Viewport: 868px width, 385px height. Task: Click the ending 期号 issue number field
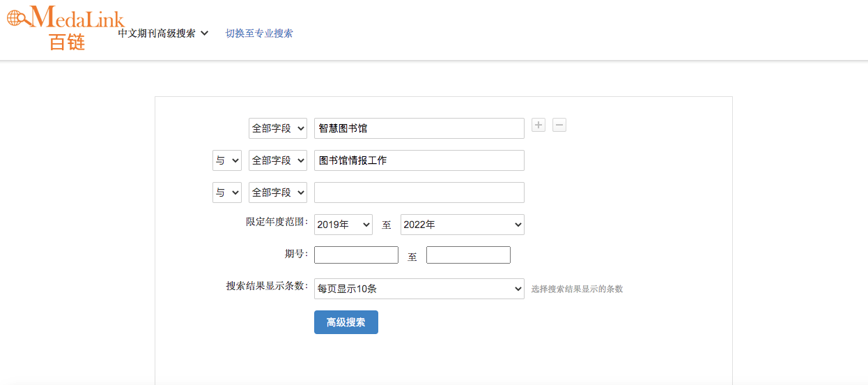click(468, 255)
